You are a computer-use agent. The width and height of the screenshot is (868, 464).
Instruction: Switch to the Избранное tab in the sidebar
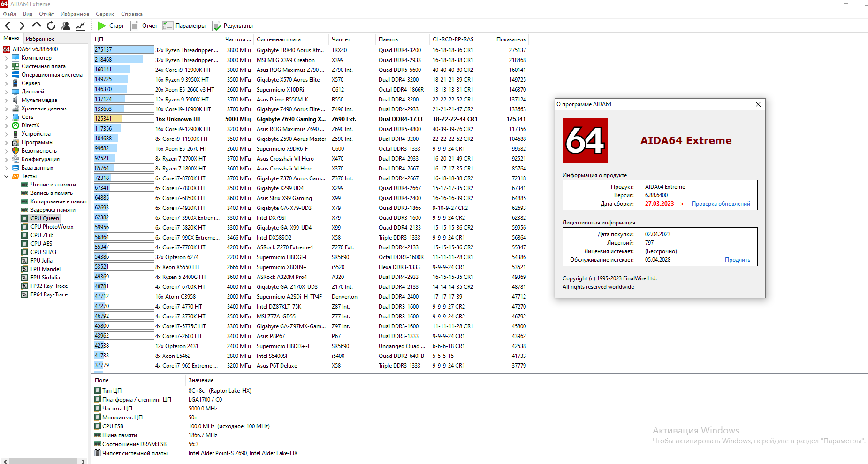(40, 39)
